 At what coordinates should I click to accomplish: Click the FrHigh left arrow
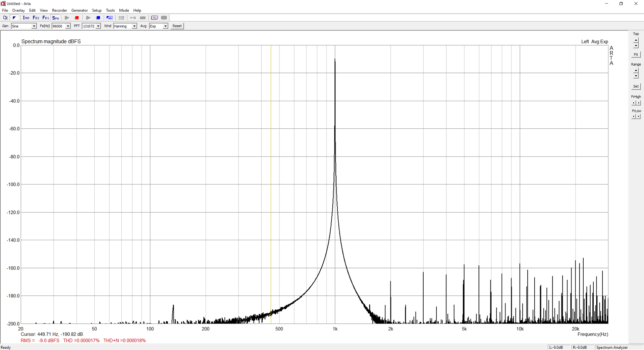(634, 103)
